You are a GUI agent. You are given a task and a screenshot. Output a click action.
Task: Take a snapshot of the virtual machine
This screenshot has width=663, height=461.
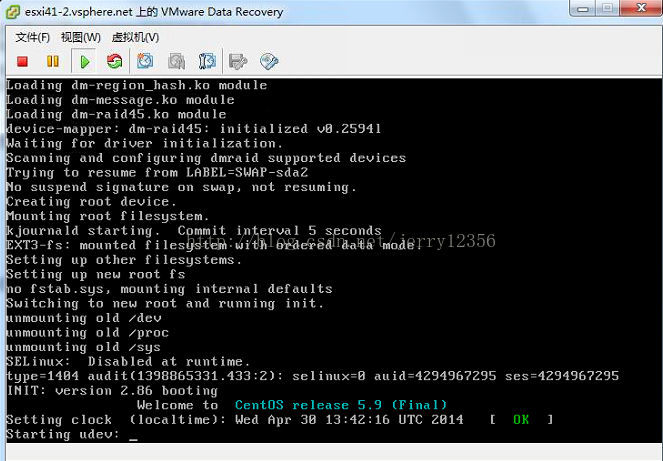(x=145, y=62)
